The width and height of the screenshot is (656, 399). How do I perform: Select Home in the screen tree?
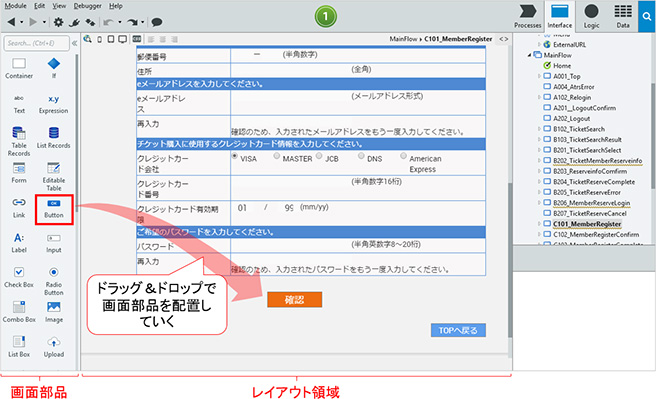tap(562, 66)
